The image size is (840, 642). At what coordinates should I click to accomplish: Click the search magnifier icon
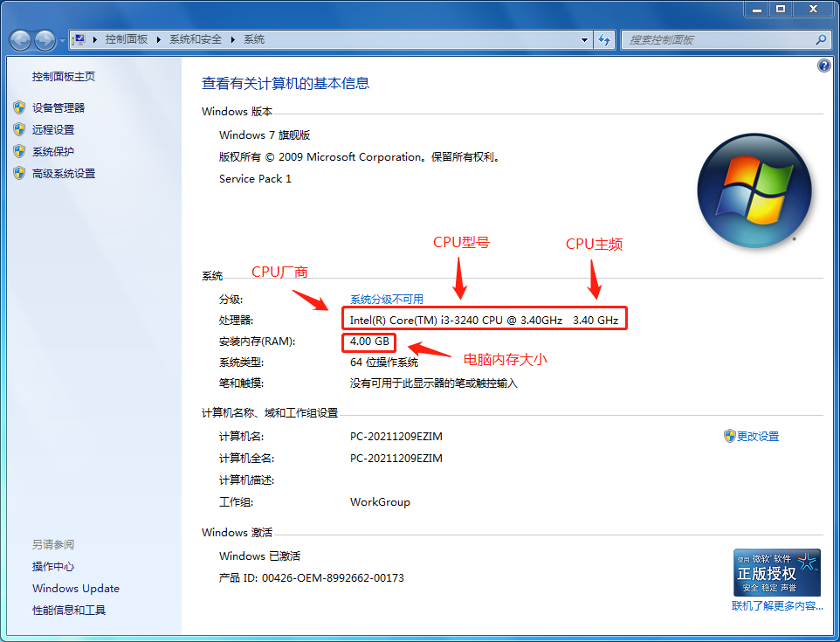[x=819, y=40]
